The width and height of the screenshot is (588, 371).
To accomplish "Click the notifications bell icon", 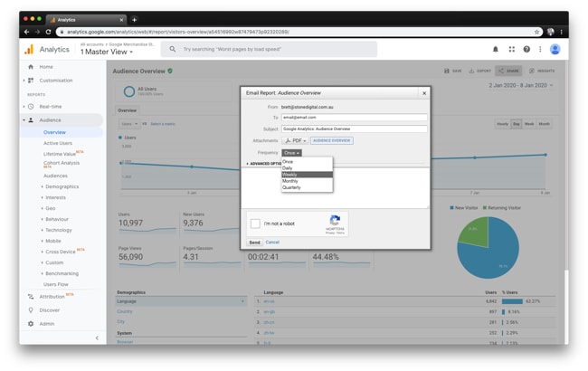I will [496, 49].
